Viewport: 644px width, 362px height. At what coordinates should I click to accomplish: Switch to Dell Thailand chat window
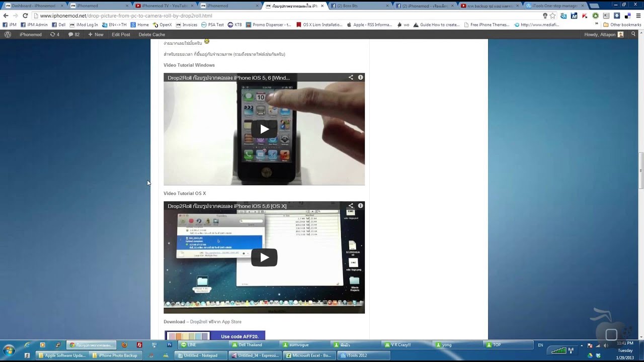point(254,345)
